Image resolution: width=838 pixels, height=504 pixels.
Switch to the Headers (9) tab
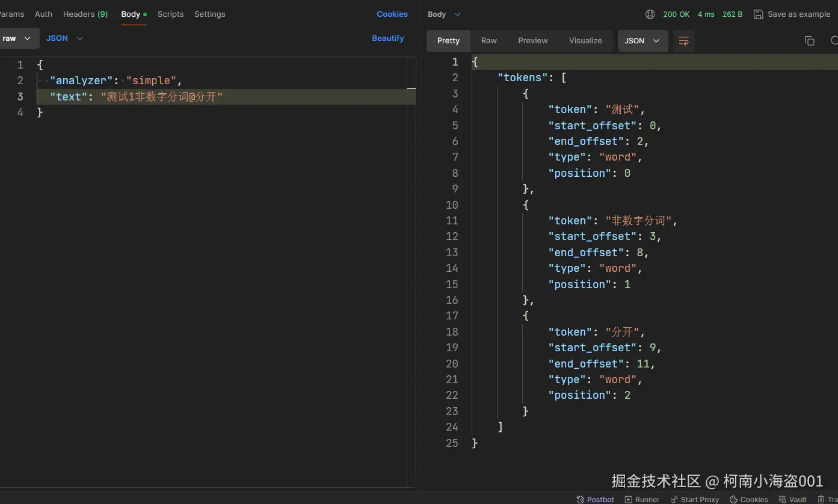pos(85,14)
